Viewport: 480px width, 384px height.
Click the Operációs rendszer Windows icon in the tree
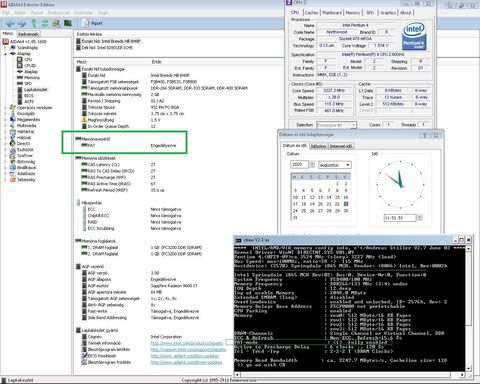(x=13, y=108)
